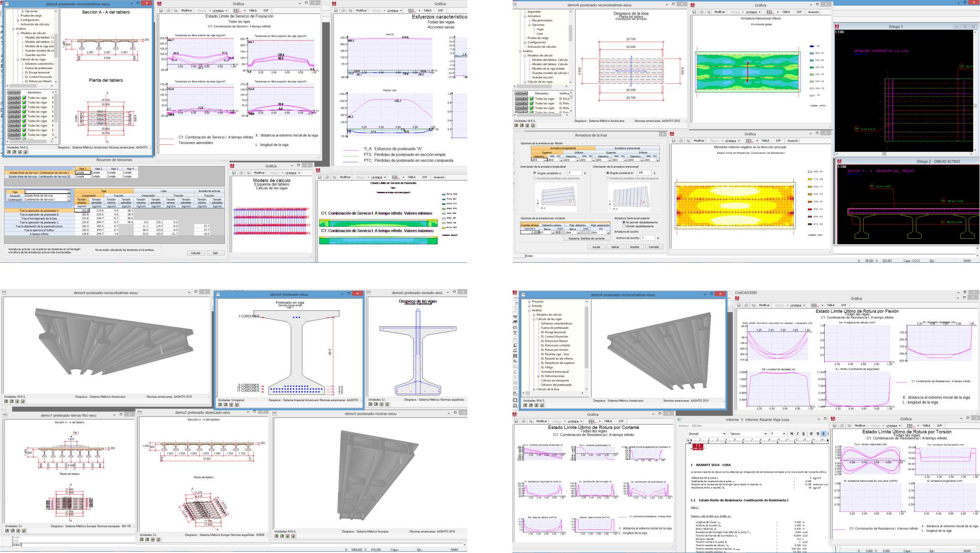Screen dimensions: 980x553
Task: Click Gradación in Momento máximo negativo graph window
Action: click(793, 141)
